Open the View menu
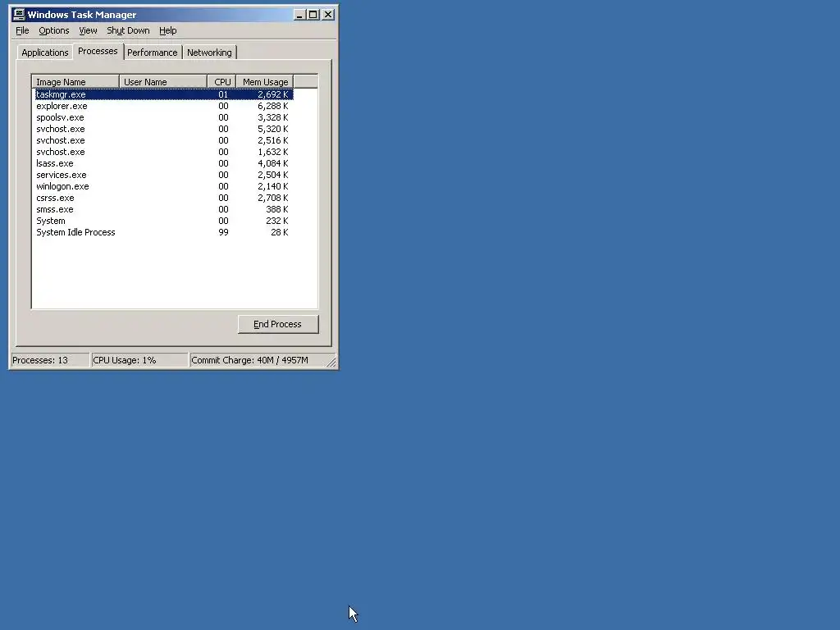Image resolution: width=840 pixels, height=630 pixels. coord(88,30)
